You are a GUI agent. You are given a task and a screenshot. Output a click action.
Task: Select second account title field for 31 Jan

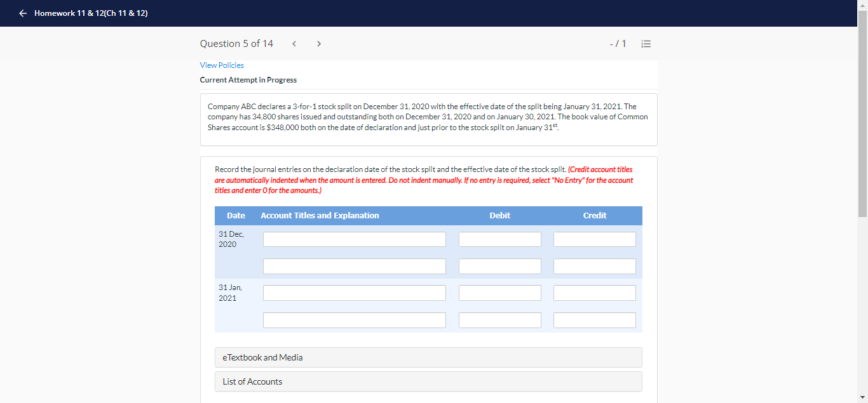point(355,320)
